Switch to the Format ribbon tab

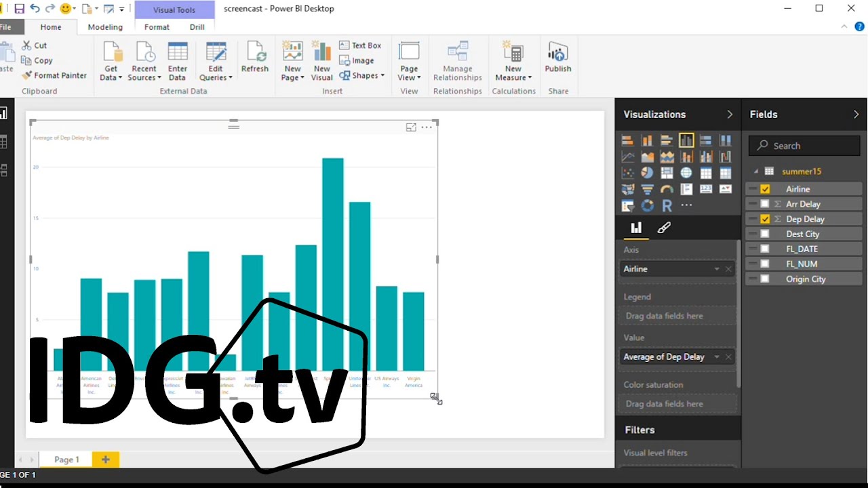[157, 27]
